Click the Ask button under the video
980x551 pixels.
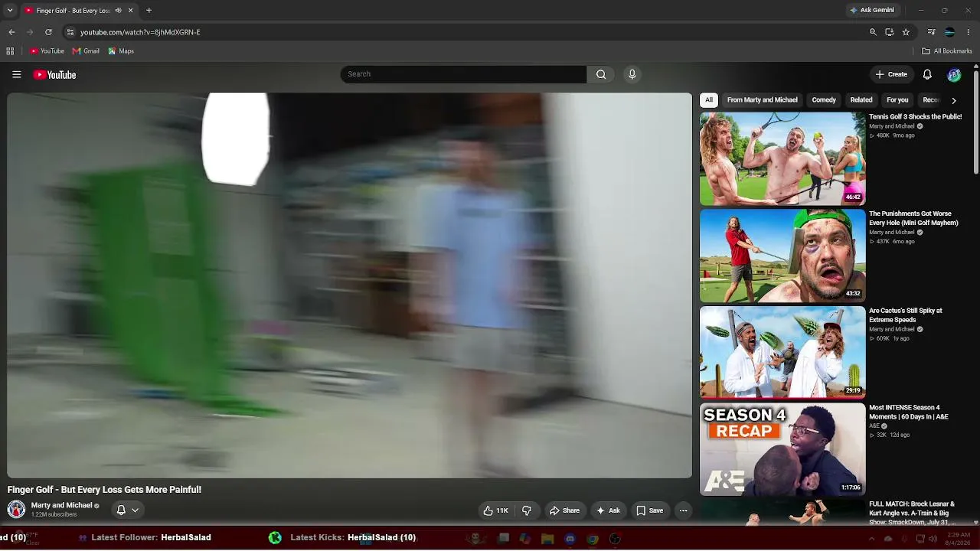coord(608,510)
